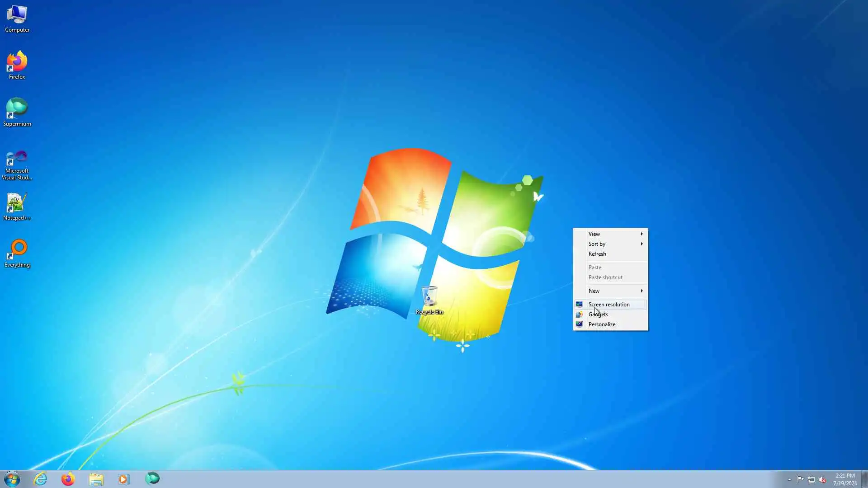Open Windows Explorer folder in taskbar

[96, 479]
